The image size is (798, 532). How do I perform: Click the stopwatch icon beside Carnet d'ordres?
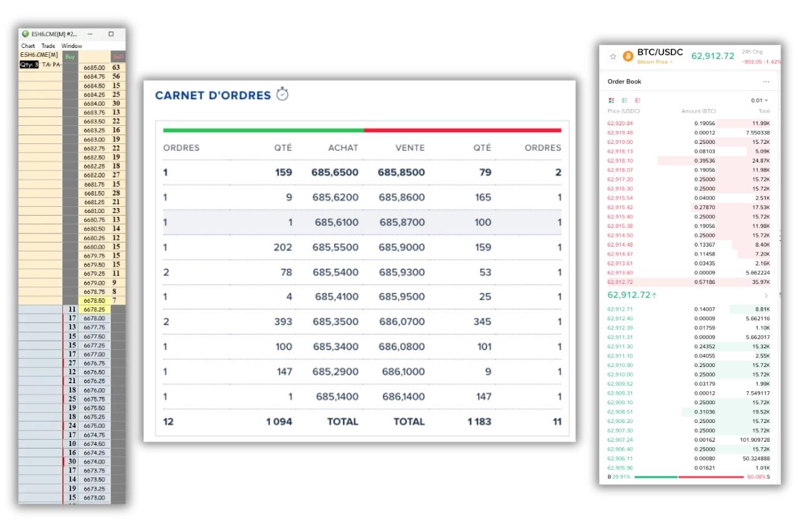282,95
